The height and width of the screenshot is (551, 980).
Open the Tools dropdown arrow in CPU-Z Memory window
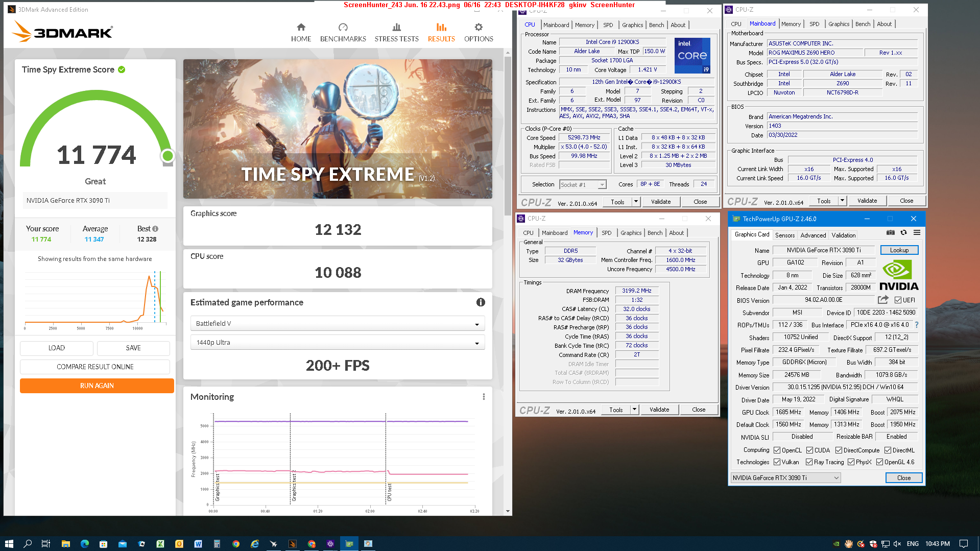click(634, 410)
